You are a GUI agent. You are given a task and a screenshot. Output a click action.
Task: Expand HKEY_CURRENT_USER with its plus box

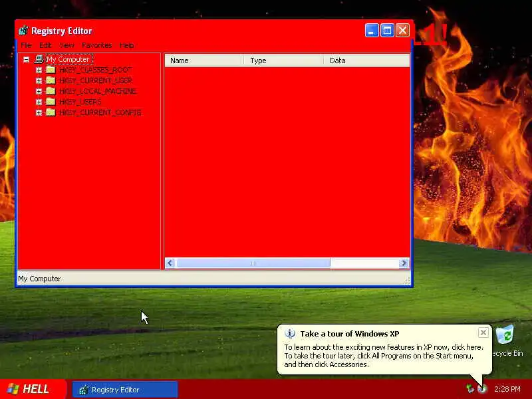click(x=39, y=80)
